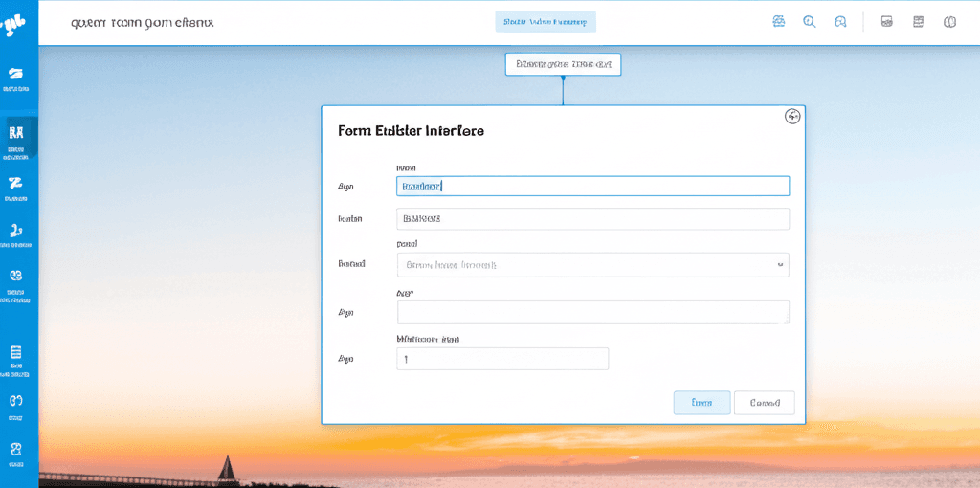Click the Cancel button in the dialog

764,403
